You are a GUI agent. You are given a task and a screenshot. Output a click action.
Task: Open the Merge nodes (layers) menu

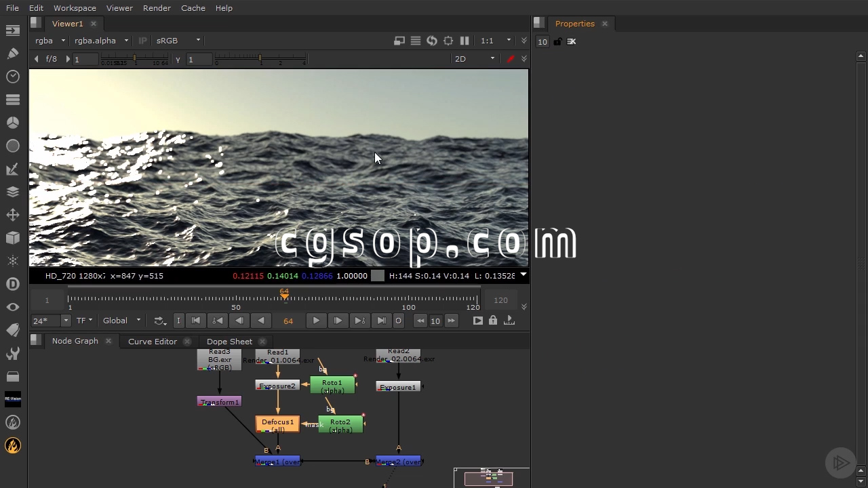(12, 192)
